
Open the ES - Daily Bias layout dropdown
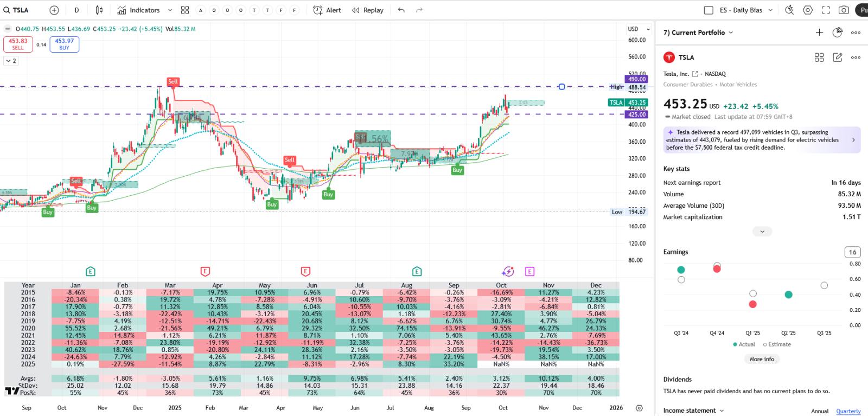(x=770, y=10)
